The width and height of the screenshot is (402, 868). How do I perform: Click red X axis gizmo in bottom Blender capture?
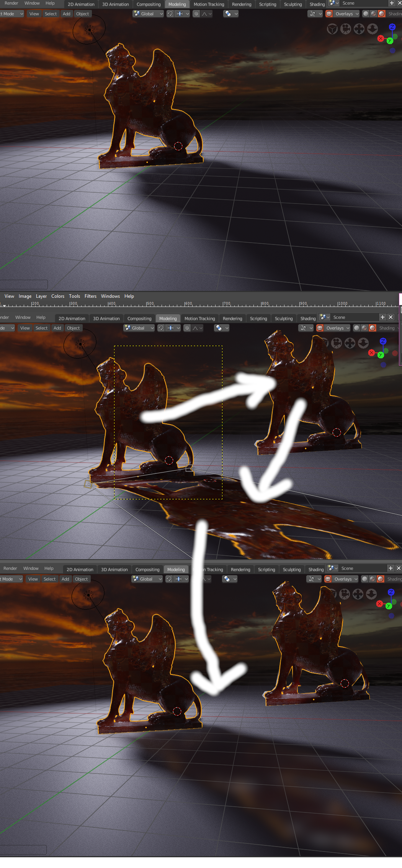tap(379, 604)
